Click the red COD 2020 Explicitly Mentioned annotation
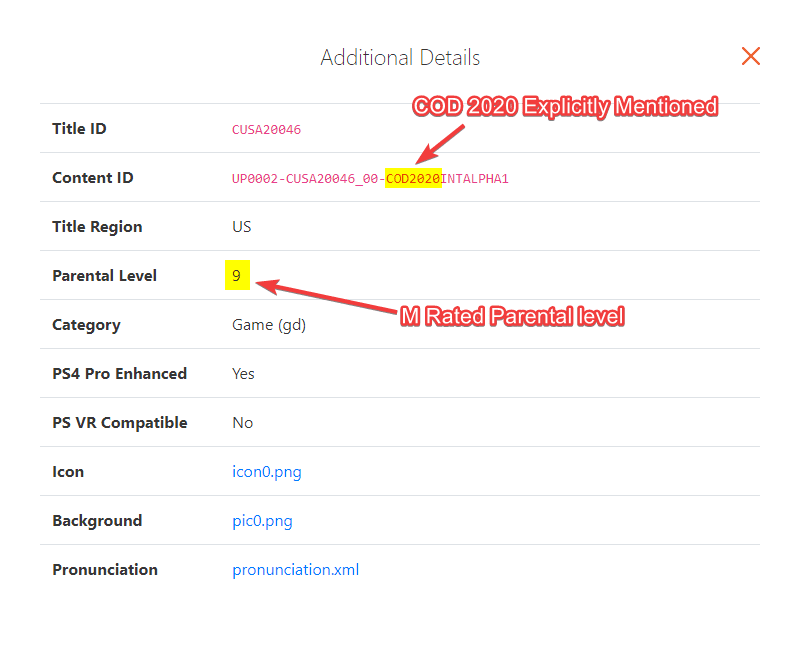Image resolution: width=800 pixels, height=649 pixels. [565, 106]
